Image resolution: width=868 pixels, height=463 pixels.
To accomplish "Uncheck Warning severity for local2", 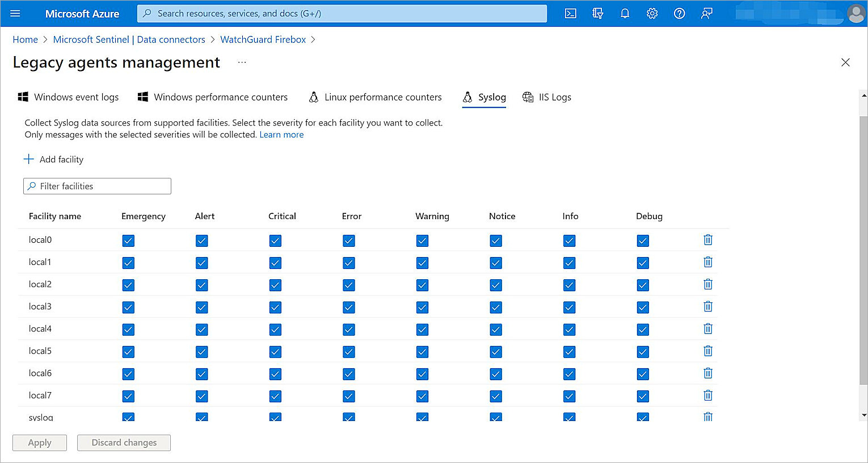I will 422,285.
